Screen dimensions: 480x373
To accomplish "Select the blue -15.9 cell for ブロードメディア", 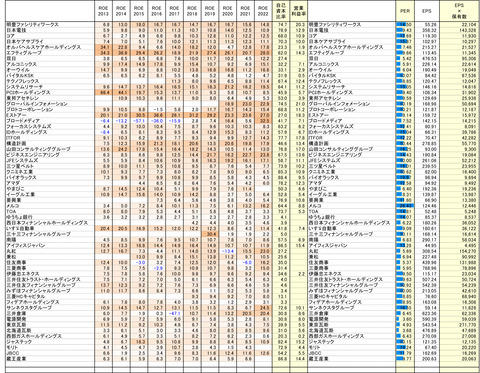I will pos(174,121).
